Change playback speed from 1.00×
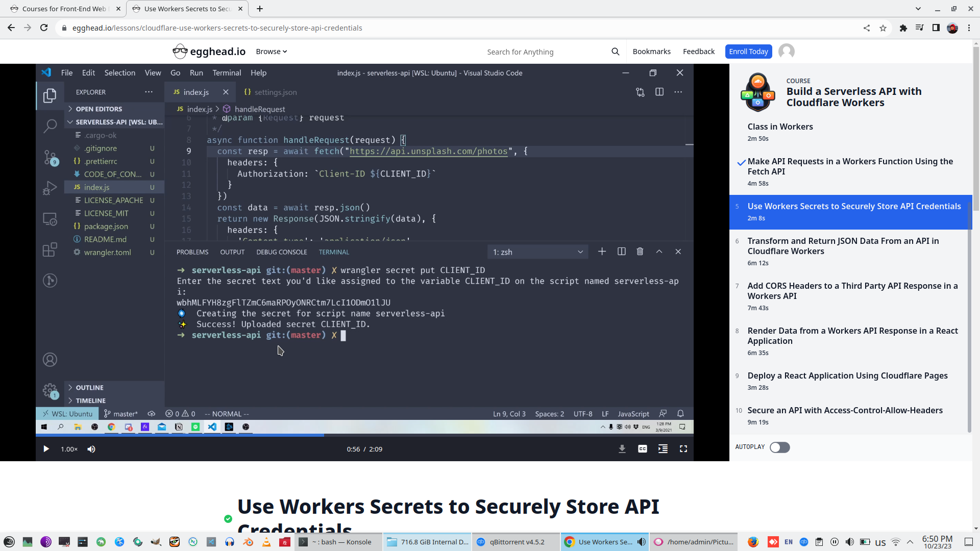980x551 pixels. tap(69, 449)
